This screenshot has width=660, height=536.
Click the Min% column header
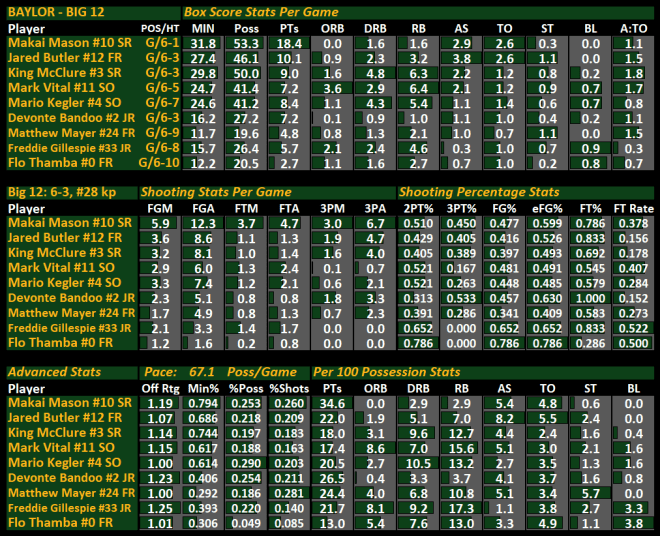[x=203, y=389]
